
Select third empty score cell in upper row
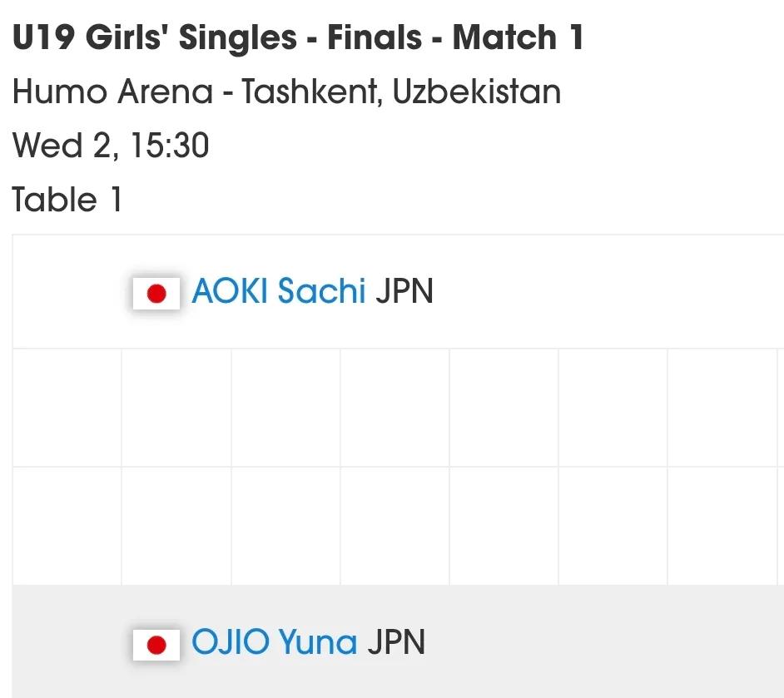(286, 408)
